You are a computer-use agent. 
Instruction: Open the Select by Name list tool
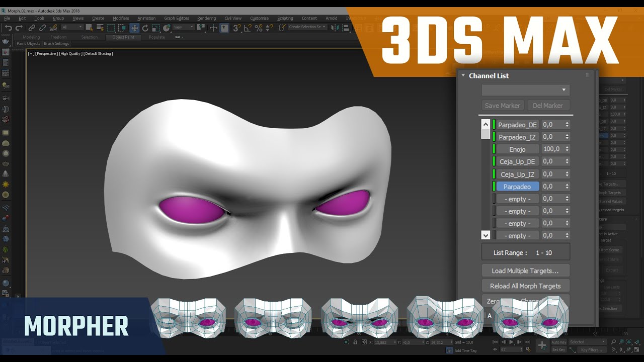point(100,28)
